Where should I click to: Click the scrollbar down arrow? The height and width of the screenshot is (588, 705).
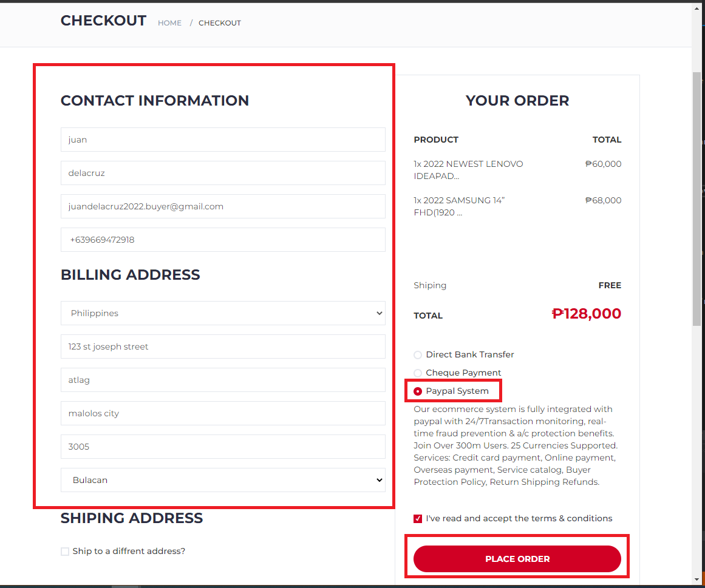tap(697, 580)
